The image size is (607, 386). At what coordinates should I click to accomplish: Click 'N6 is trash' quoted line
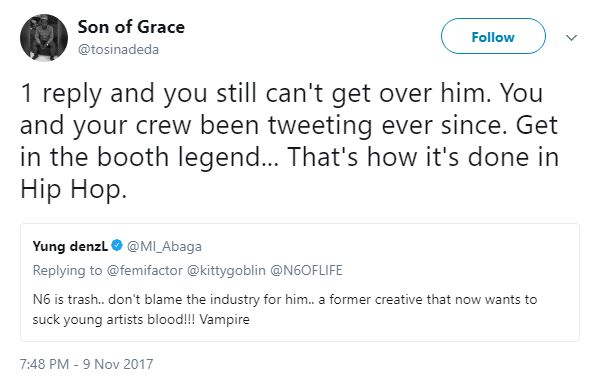[x=66, y=299]
